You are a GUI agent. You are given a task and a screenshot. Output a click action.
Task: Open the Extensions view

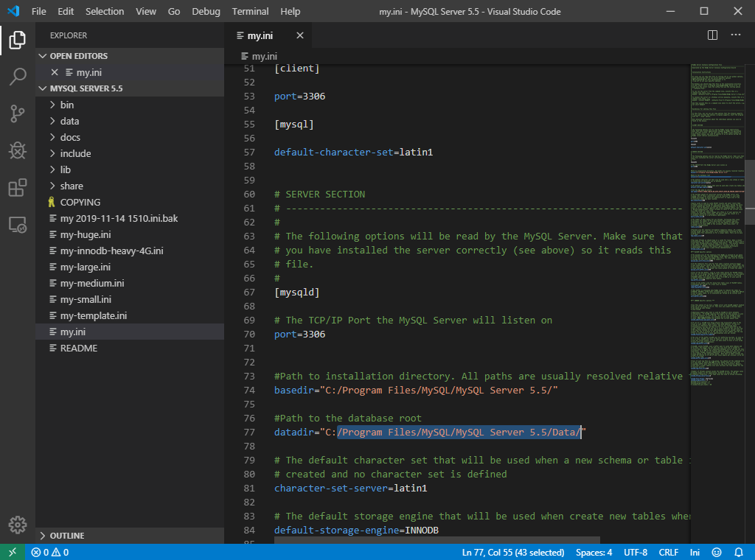pos(18,188)
